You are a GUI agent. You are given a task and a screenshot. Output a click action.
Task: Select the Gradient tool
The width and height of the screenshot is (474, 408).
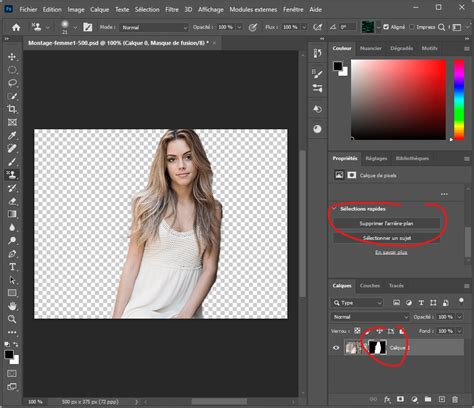(12, 214)
